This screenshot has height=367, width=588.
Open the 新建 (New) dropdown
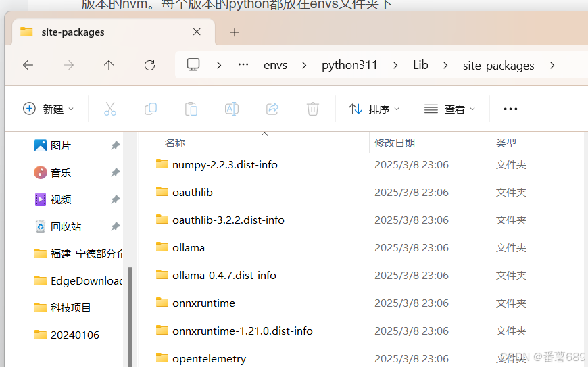tap(49, 109)
